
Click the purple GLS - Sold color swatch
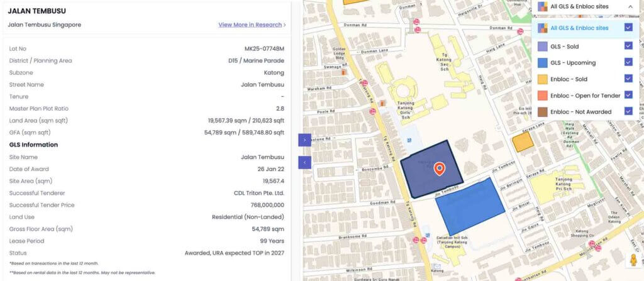543,47
